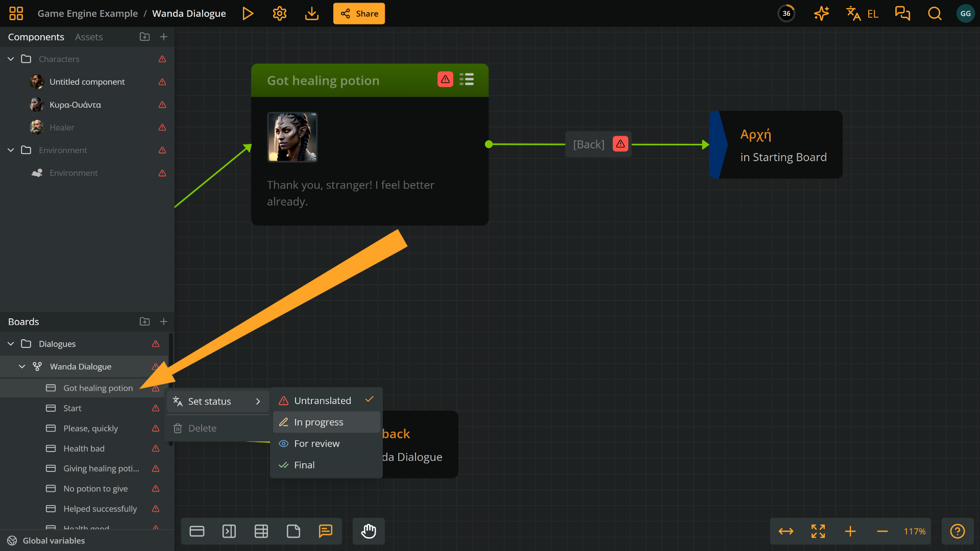
Task: Open Global variables
Action: coord(54,541)
